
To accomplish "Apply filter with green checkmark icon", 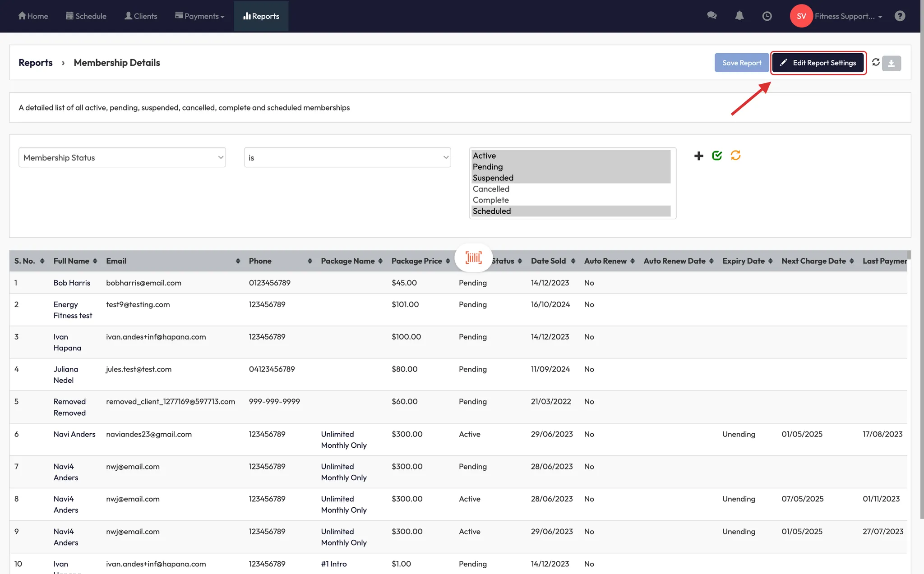I will (x=717, y=156).
